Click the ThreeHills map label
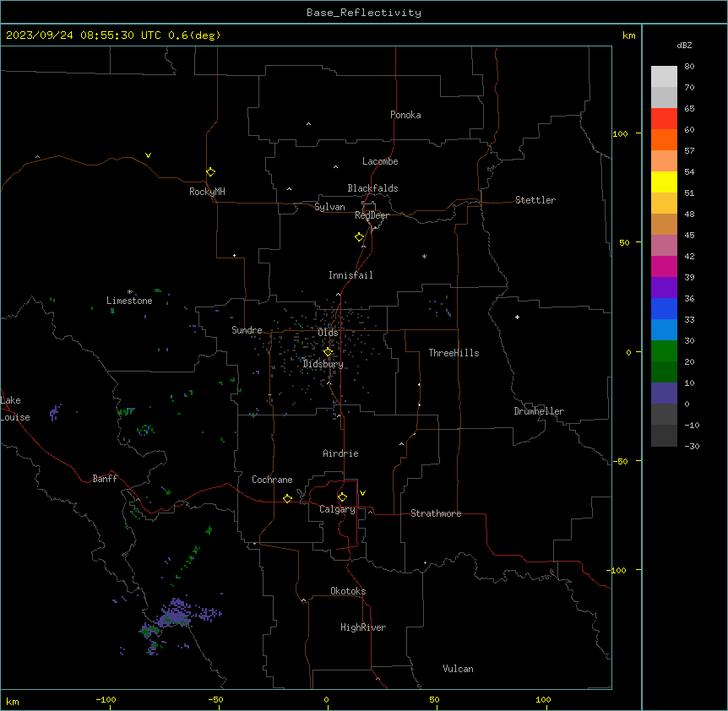 click(454, 353)
